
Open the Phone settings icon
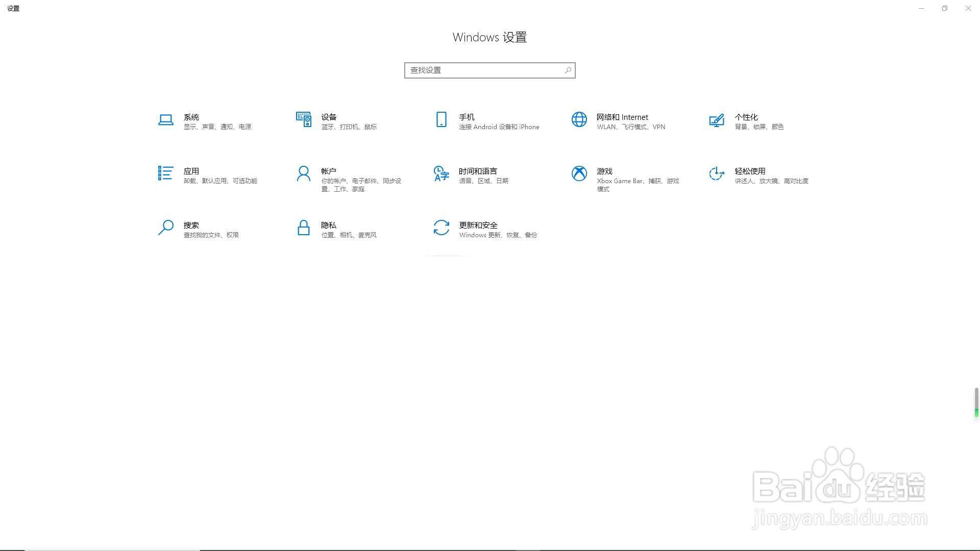(x=441, y=120)
